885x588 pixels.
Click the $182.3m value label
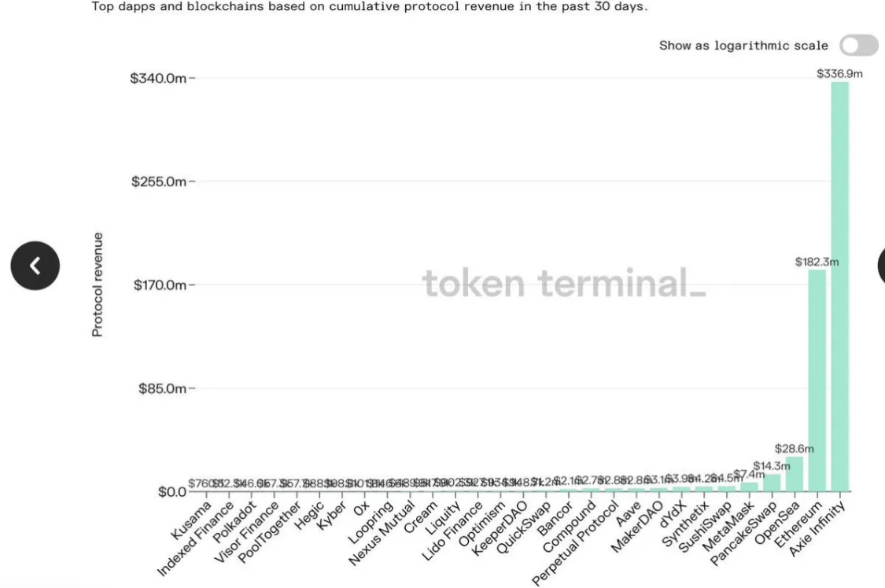[817, 262]
